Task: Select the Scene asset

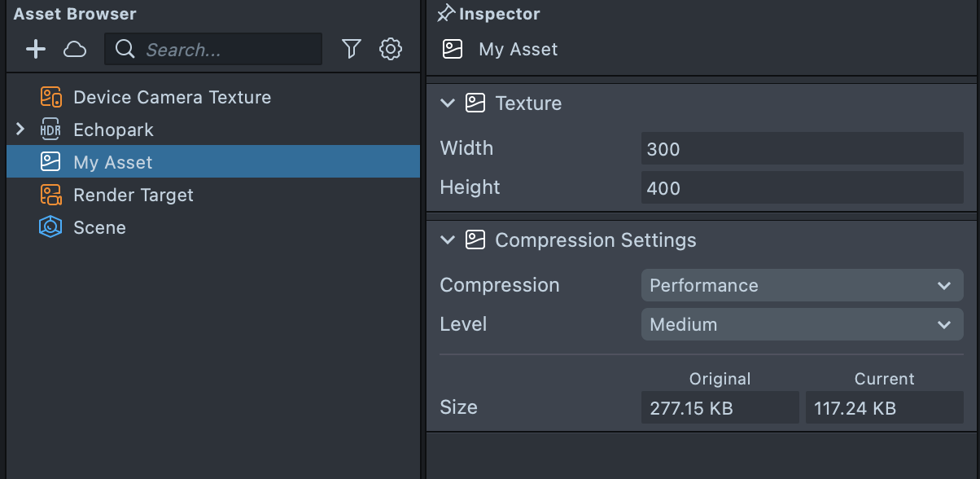Action: coord(99,228)
